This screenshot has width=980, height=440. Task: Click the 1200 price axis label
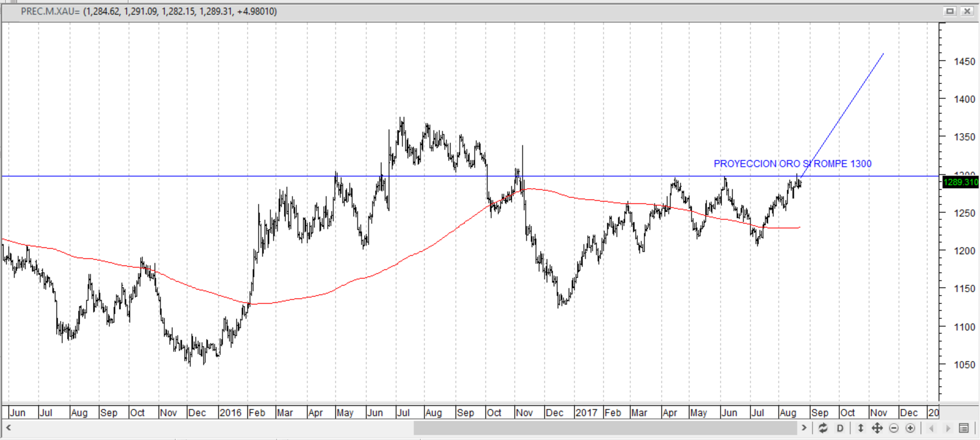coord(965,251)
